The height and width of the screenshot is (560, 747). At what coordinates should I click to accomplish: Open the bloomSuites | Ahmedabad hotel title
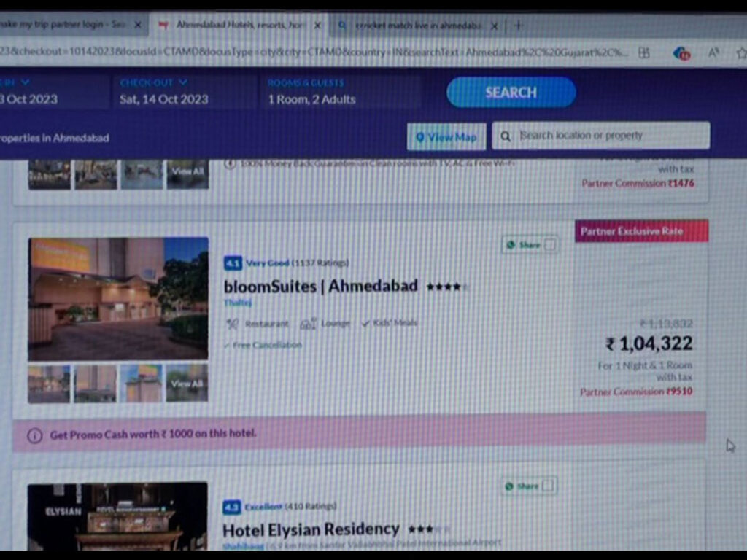coord(321,286)
